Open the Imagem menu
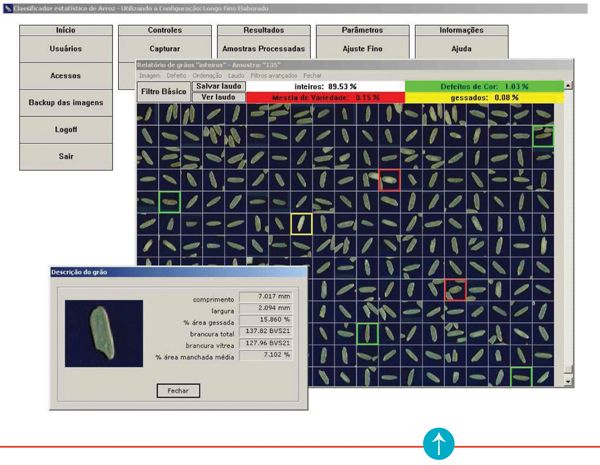600x465 pixels. coord(149,75)
